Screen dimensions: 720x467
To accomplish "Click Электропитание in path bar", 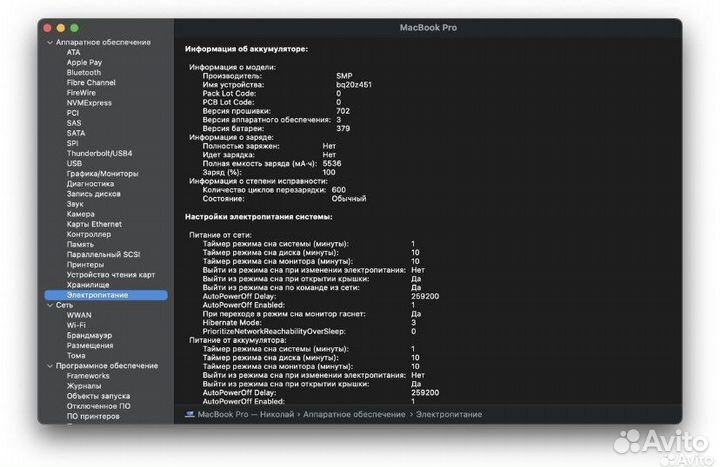I will [449, 414].
